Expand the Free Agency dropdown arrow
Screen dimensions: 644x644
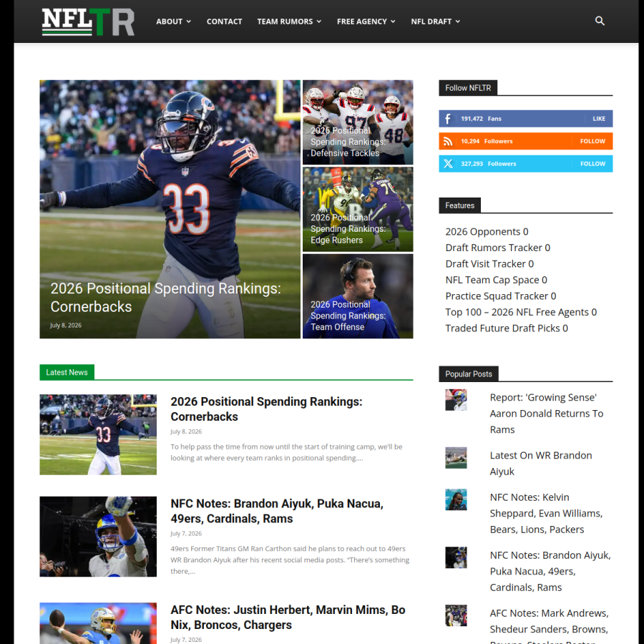(x=393, y=21)
